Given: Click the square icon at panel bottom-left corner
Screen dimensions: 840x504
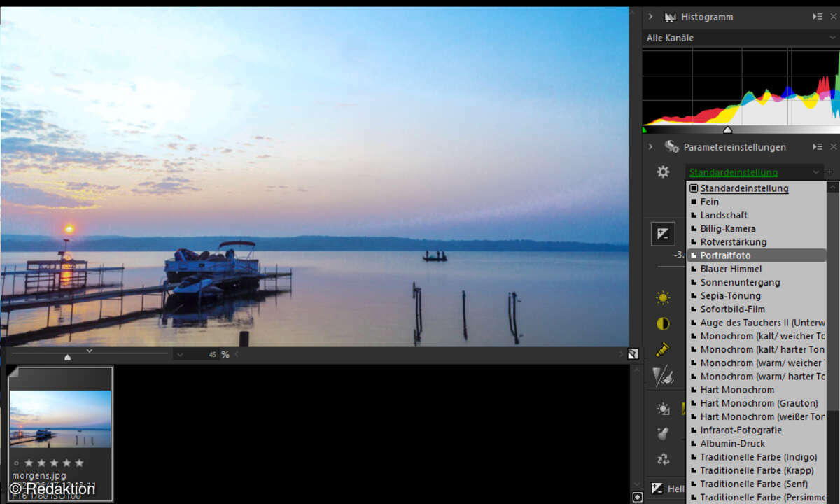Looking at the screenshot, I should (637, 498).
